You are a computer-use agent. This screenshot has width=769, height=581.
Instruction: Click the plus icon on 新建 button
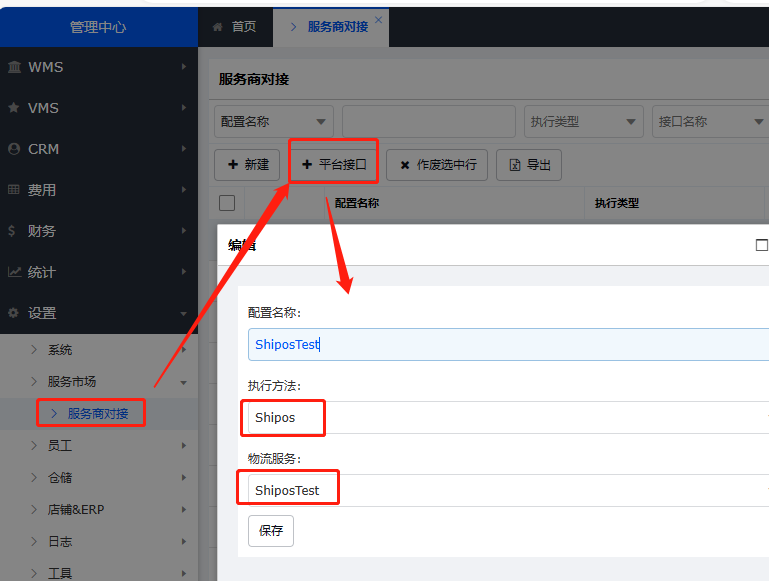[233, 165]
